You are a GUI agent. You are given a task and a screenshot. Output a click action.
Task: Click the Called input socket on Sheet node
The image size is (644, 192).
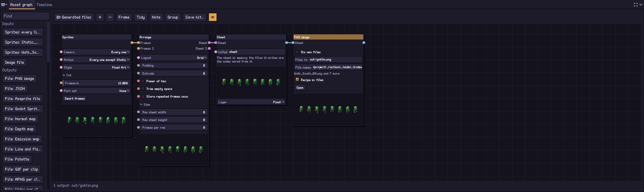click(x=216, y=52)
